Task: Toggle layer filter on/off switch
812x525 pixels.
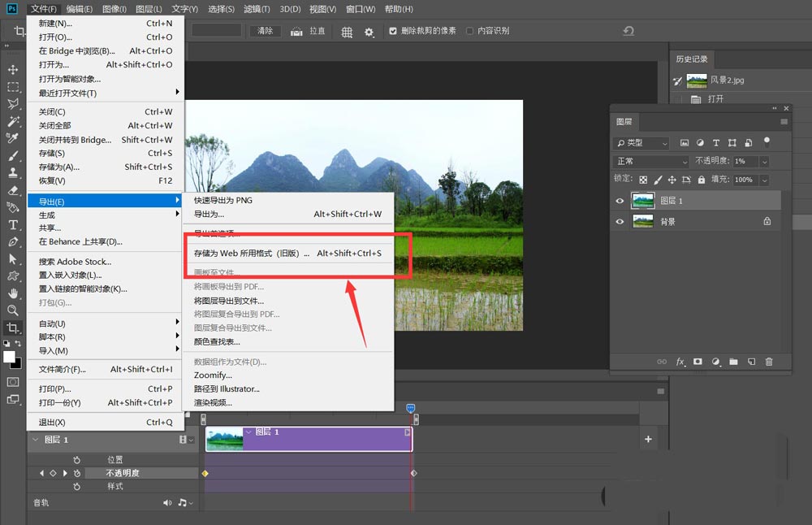Action: [x=767, y=141]
